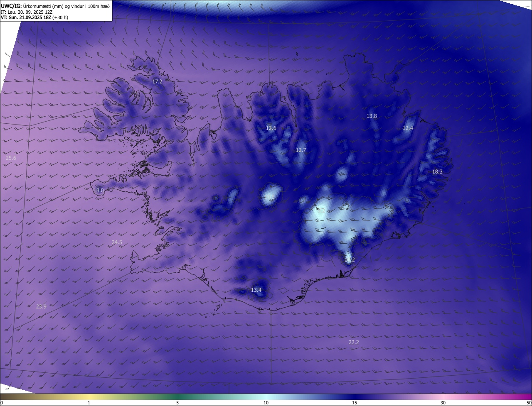Click the 12.4 value label
The image size is (532, 406).
click(x=408, y=128)
